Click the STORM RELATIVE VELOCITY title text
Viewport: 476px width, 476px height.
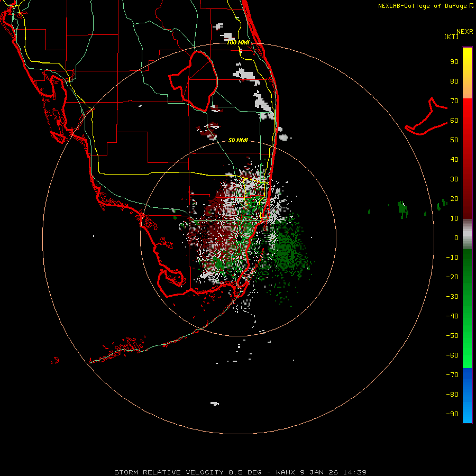(x=169, y=472)
